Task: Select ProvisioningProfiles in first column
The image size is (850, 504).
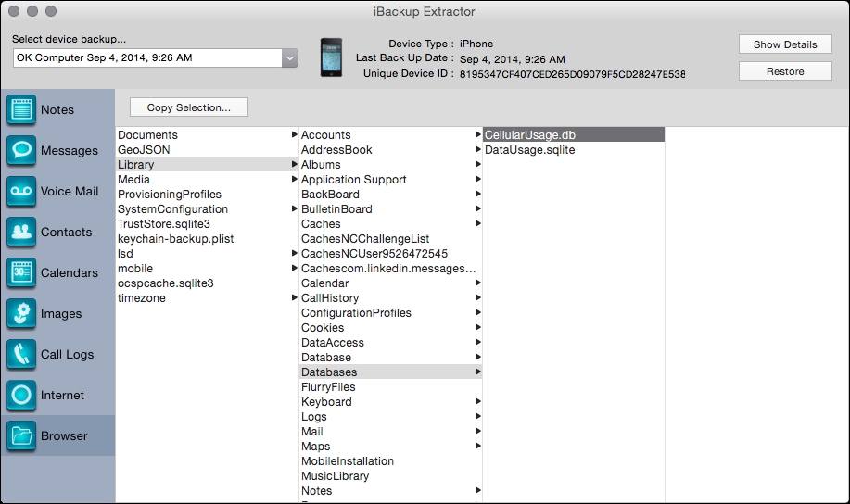Action: (170, 194)
